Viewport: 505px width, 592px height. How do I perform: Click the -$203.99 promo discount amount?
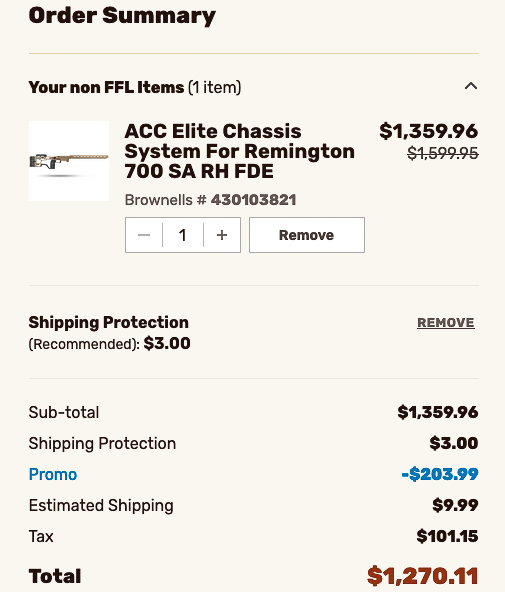tap(440, 474)
